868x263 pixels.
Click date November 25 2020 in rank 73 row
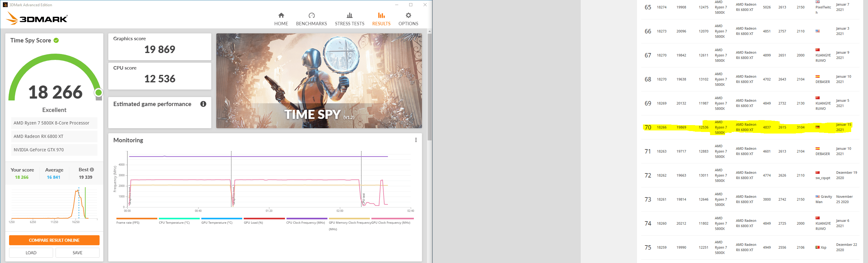844,199
